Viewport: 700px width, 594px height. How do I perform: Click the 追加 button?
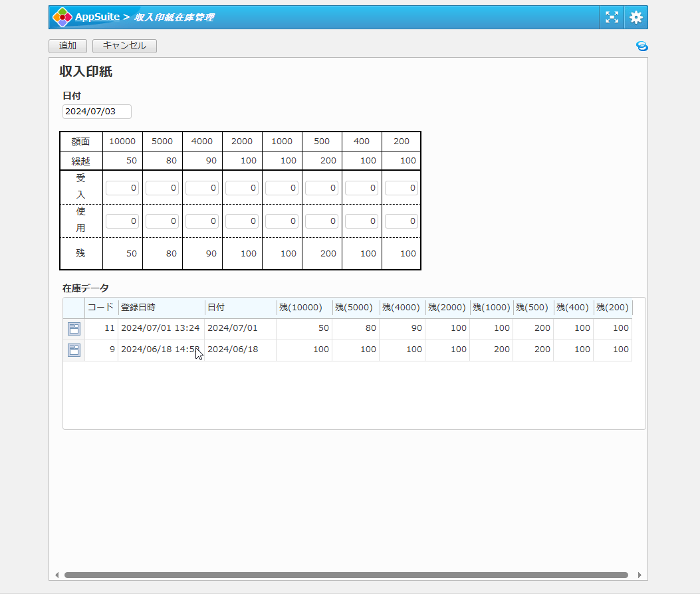(68, 46)
